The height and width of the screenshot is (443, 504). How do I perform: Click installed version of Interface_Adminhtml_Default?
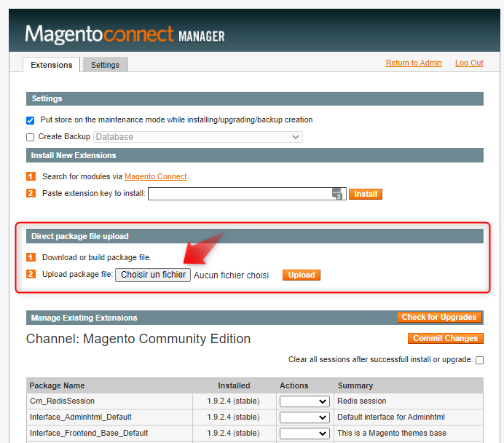[233, 417]
